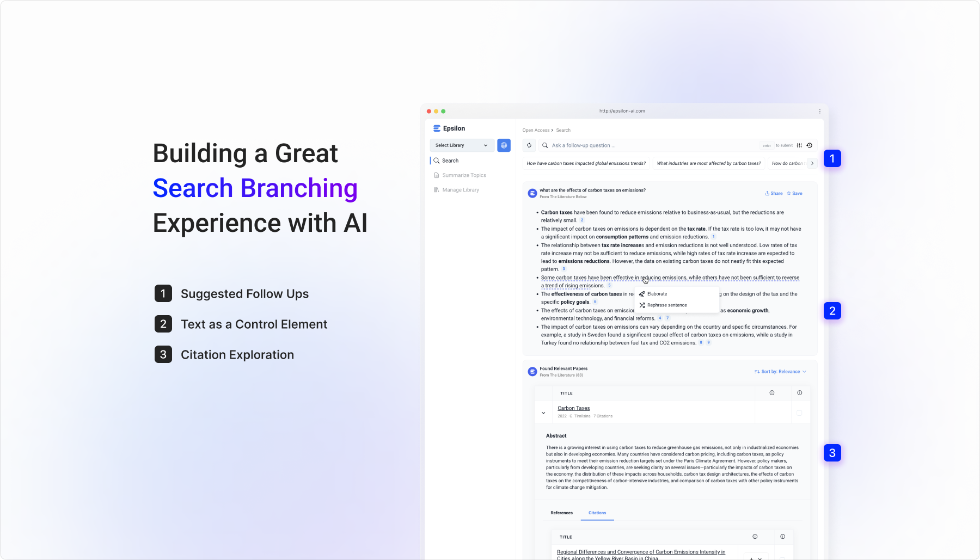The height and width of the screenshot is (560, 980).
Task: Open the Select Library dropdown
Action: pyautogui.click(x=462, y=145)
